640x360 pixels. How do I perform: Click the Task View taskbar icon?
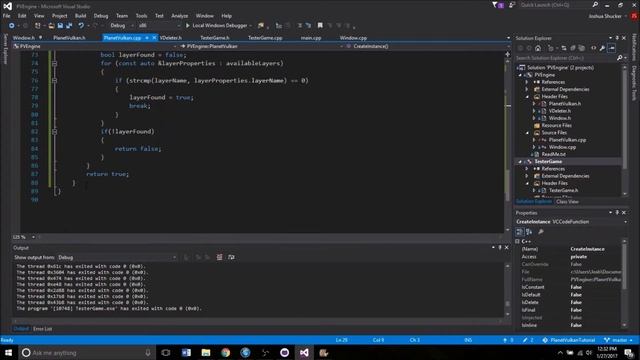click(166, 353)
